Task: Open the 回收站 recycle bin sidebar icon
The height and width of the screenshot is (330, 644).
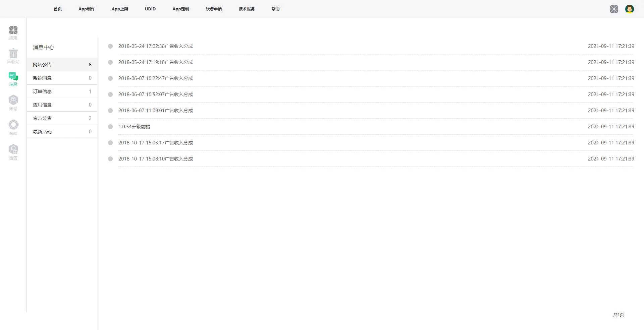Action: [x=13, y=56]
